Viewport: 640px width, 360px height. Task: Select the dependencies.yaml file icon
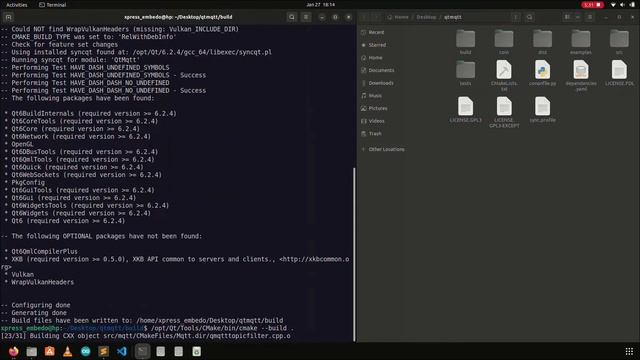pyautogui.click(x=580, y=70)
